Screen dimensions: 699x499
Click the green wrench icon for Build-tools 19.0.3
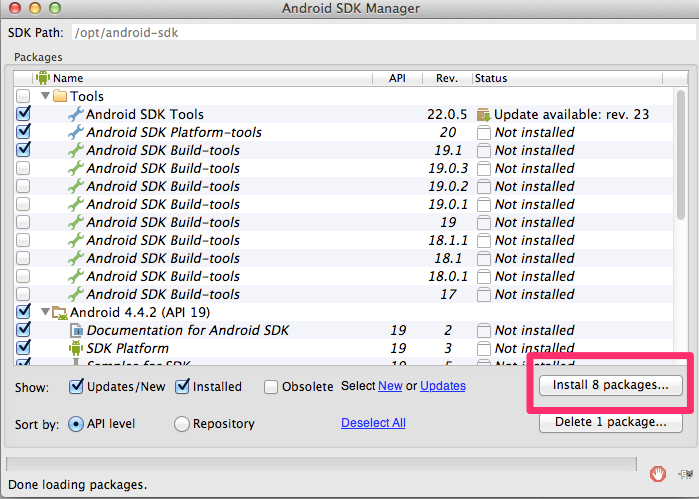76,168
